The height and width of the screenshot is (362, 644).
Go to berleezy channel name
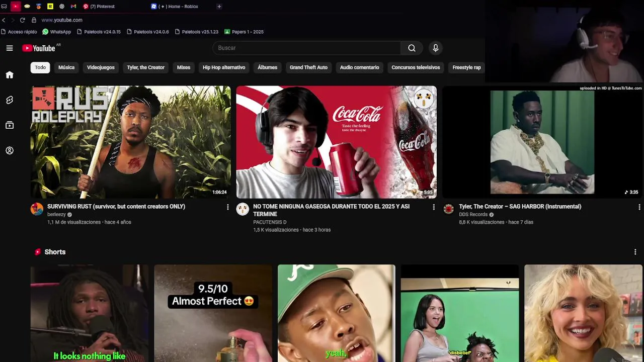click(56, 215)
